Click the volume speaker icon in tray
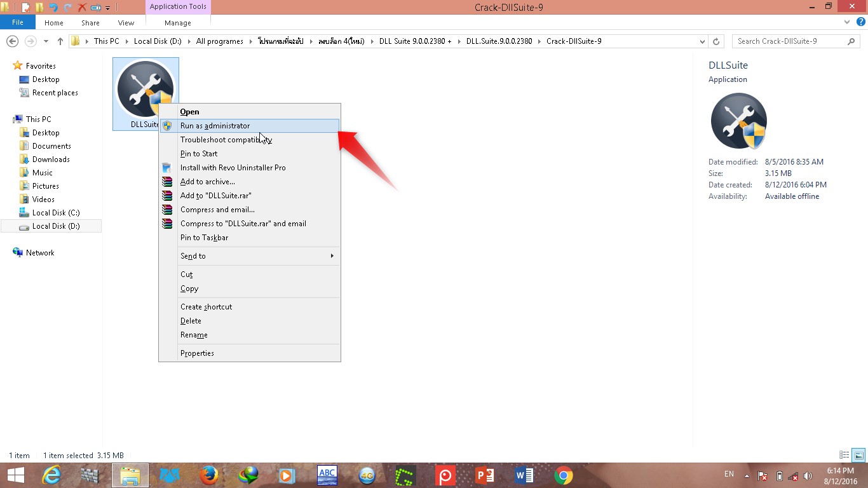 point(808,476)
